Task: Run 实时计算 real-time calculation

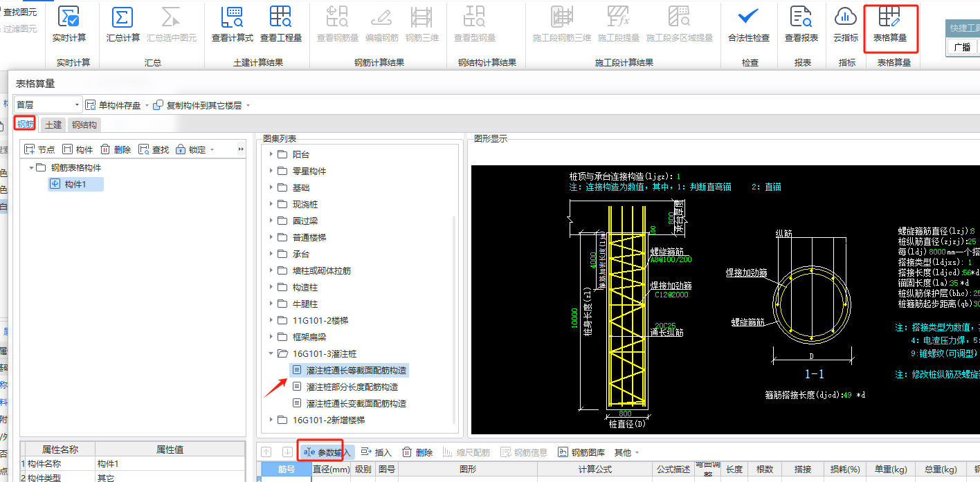Action: click(69, 25)
